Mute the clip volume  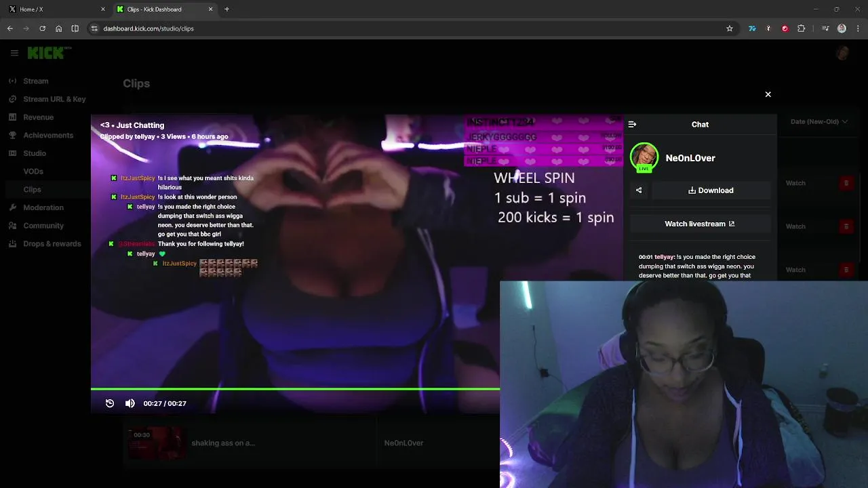pos(130,403)
